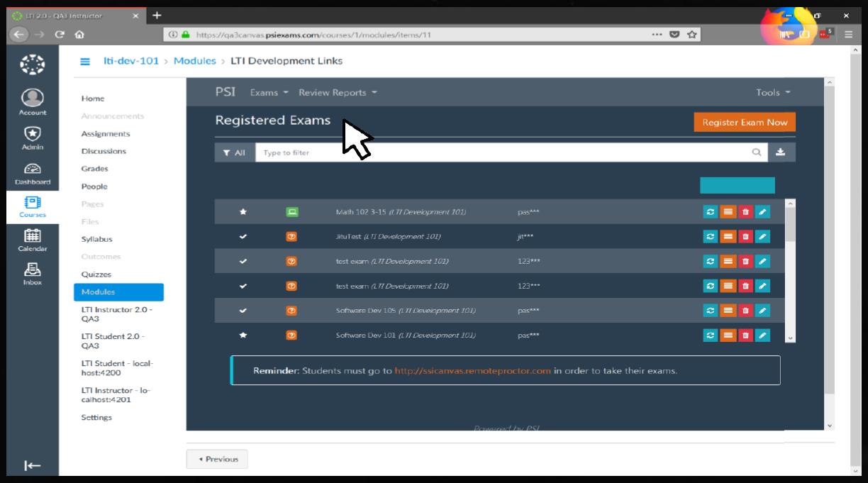Open the Review Reports dropdown

pos(338,93)
